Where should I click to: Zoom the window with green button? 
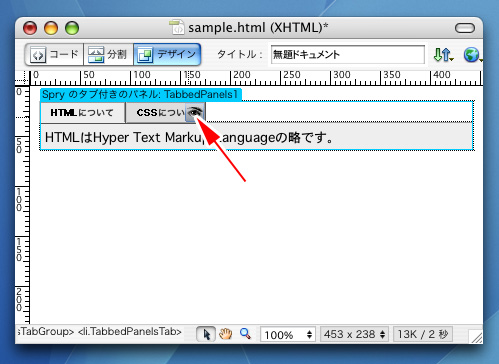tap(72, 28)
